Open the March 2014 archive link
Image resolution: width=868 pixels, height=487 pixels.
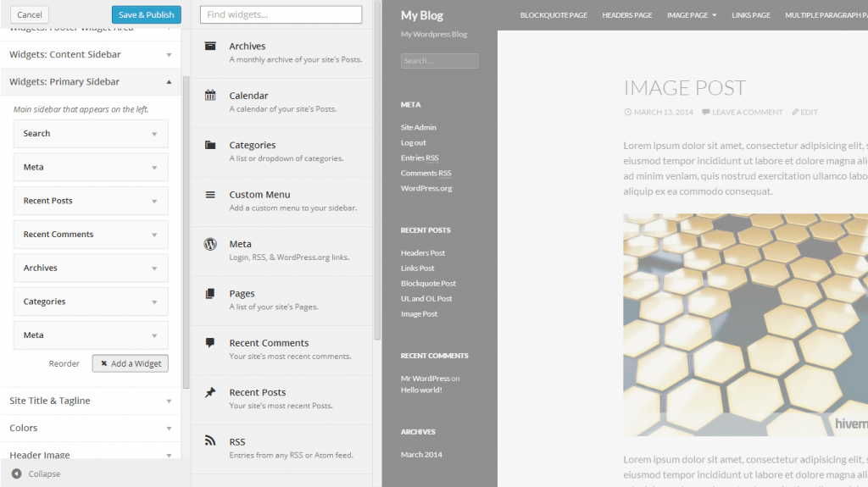click(x=421, y=454)
